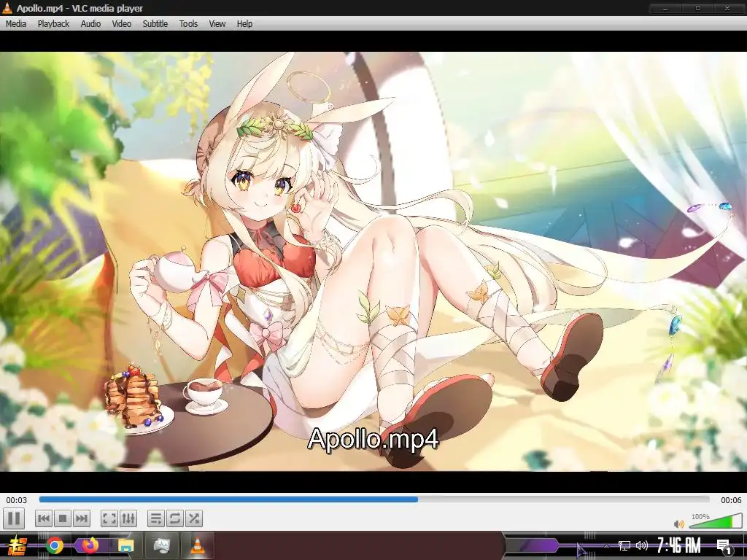Image resolution: width=747 pixels, height=560 pixels.
Task: Mute audio via speaker icon
Action: point(679,524)
